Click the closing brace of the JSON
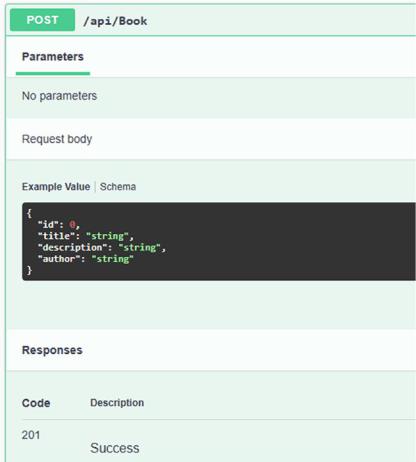Image resolution: width=416 pixels, height=462 pixels. pos(29,270)
